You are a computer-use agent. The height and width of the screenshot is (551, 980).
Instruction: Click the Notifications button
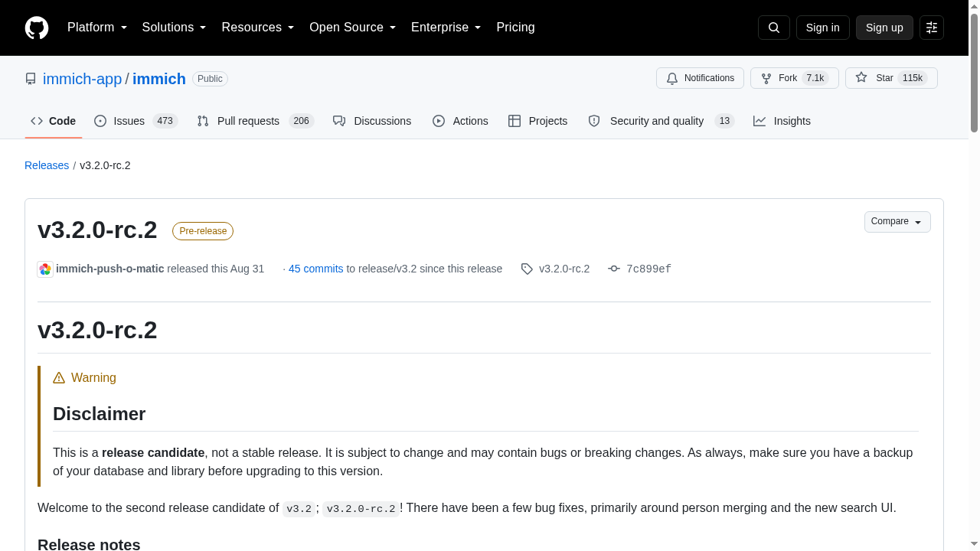(x=700, y=78)
